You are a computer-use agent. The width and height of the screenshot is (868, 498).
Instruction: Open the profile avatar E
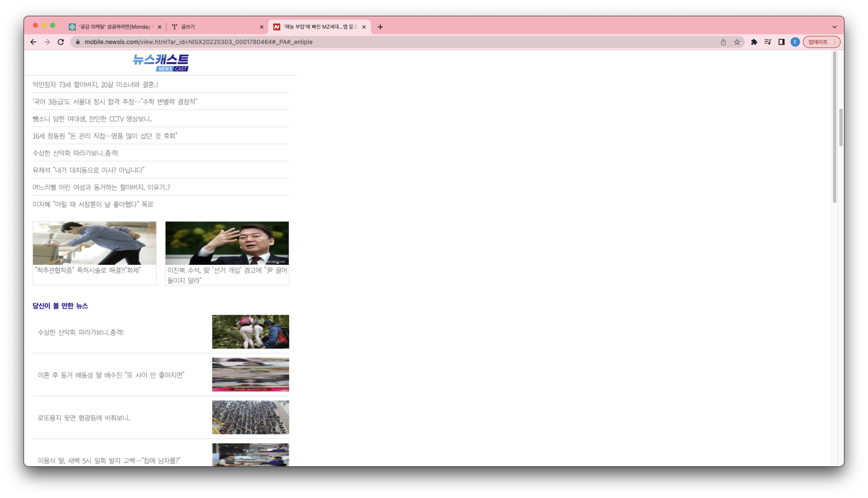click(795, 42)
